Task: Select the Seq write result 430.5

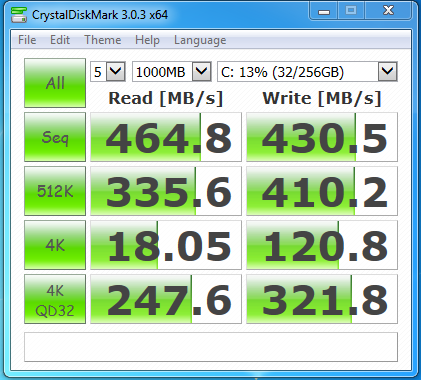Action: [322, 137]
